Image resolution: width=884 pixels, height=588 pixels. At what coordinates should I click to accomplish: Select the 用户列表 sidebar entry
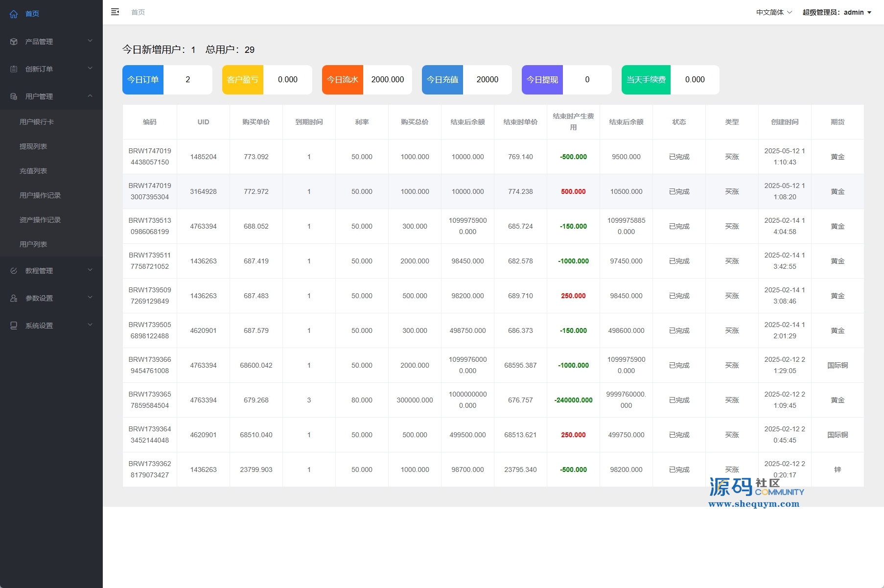(x=33, y=244)
